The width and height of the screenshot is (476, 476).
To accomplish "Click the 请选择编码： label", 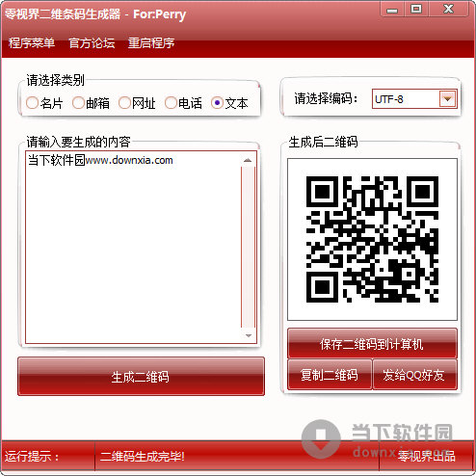I will 327,98.
